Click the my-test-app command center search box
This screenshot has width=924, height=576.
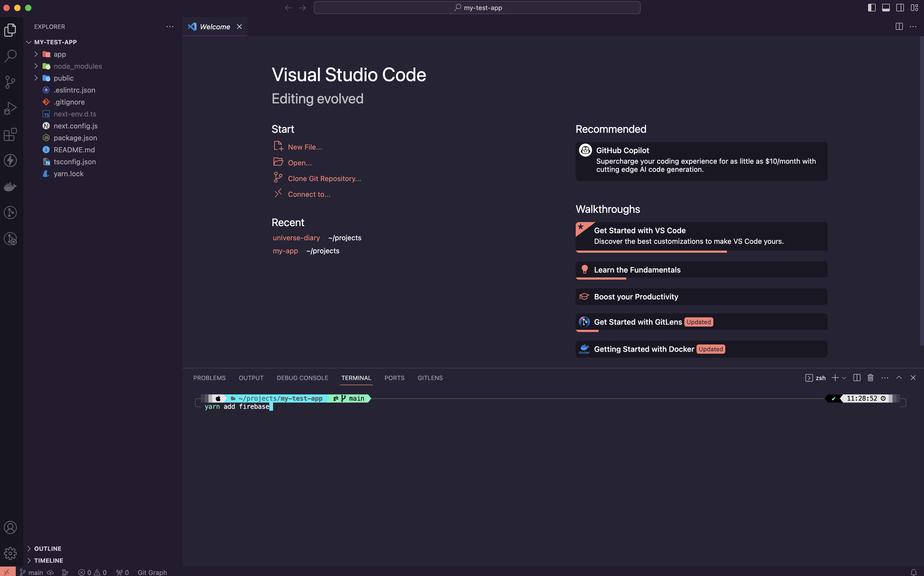[x=477, y=8]
